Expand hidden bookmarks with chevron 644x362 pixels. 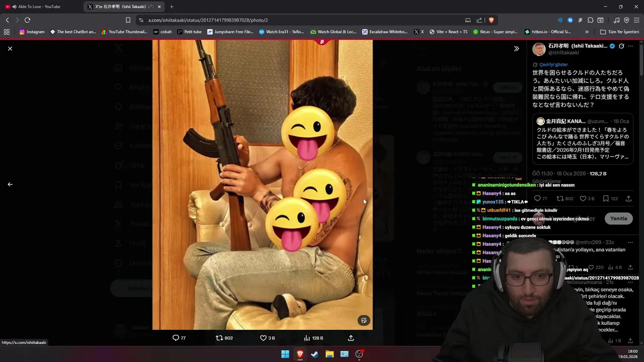[587, 32]
